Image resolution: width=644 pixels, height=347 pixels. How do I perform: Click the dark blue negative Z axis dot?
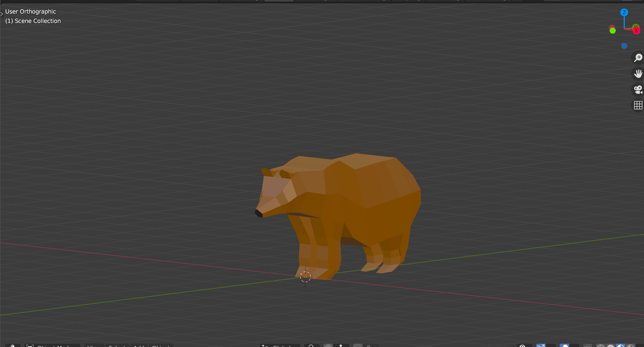click(624, 46)
